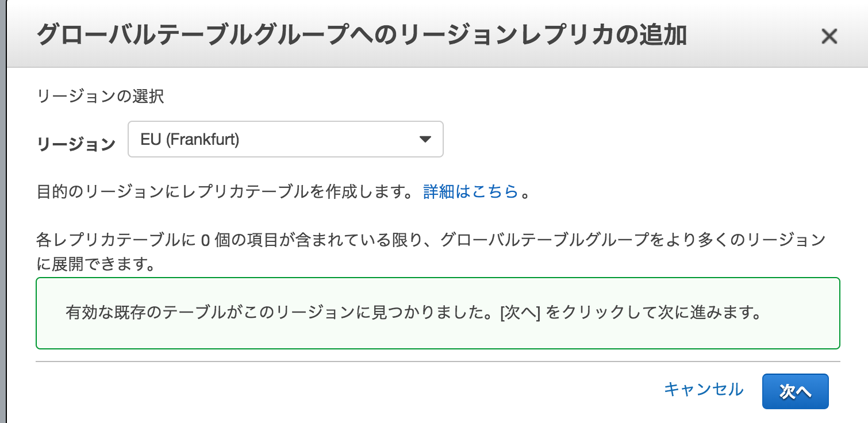Choose a new region from the Frankfurt dropdown
This screenshot has width=868, height=423.
pyautogui.click(x=285, y=139)
